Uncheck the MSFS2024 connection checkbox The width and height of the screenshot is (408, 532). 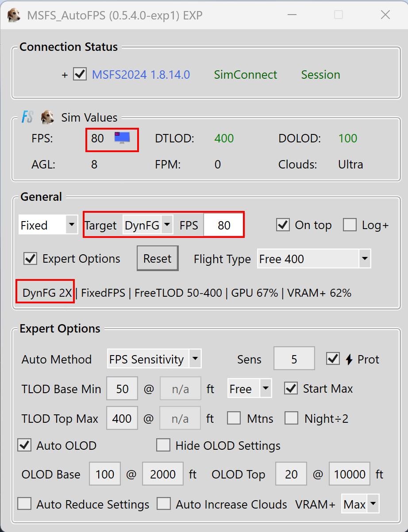pos(80,74)
